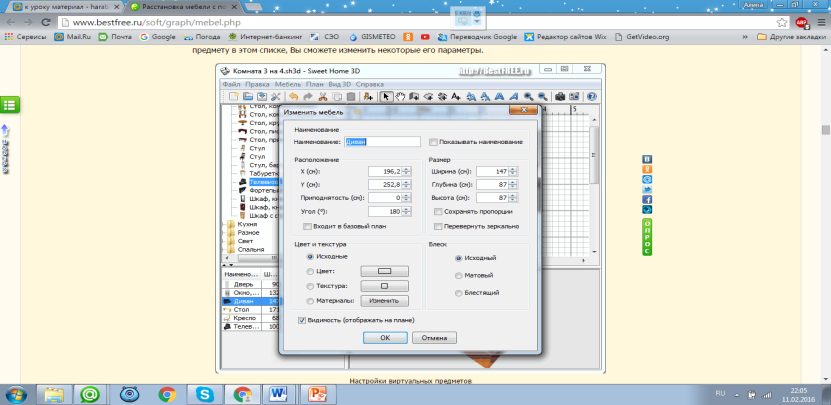Select the Блестящий shine option
Screen dimensions: 831x405
458,293
